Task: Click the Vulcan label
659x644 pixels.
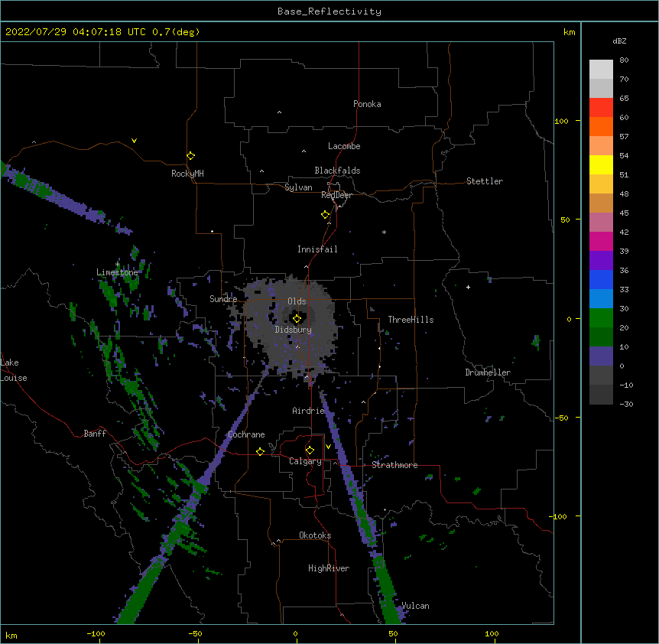Action: 415,606
